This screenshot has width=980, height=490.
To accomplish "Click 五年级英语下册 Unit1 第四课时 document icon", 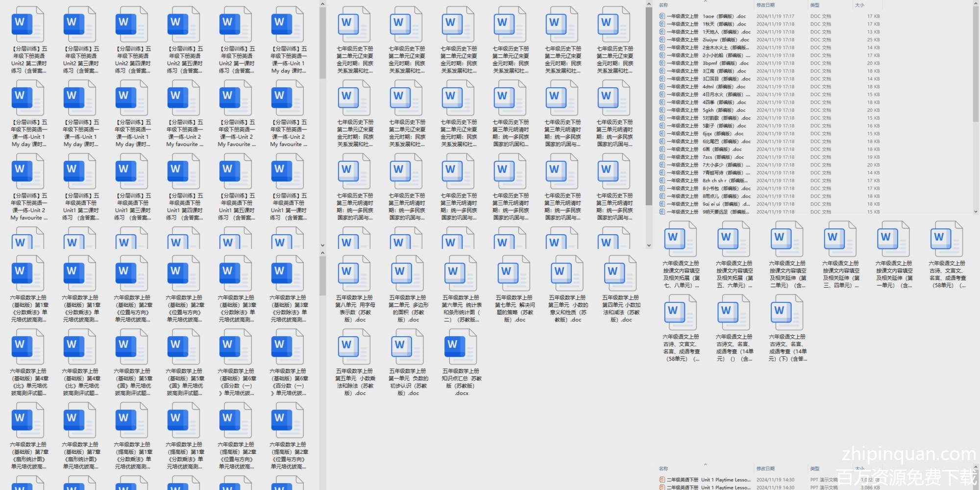I will pyautogui.click(x=185, y=171).
